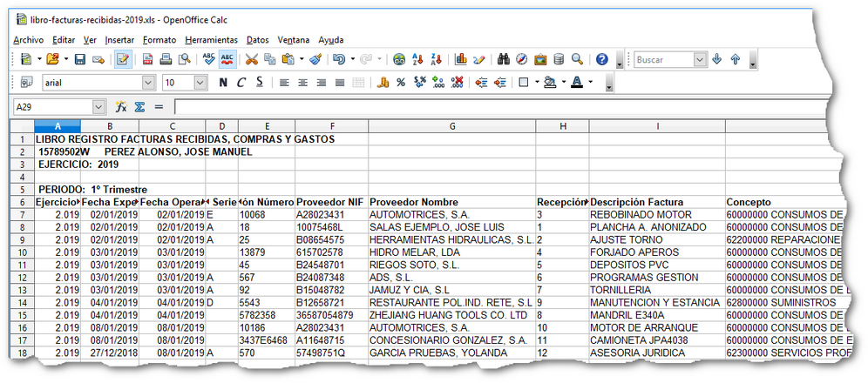The image size is (868, 383).
Task: Open the Page Preview icon
Action: click(185, 59)
